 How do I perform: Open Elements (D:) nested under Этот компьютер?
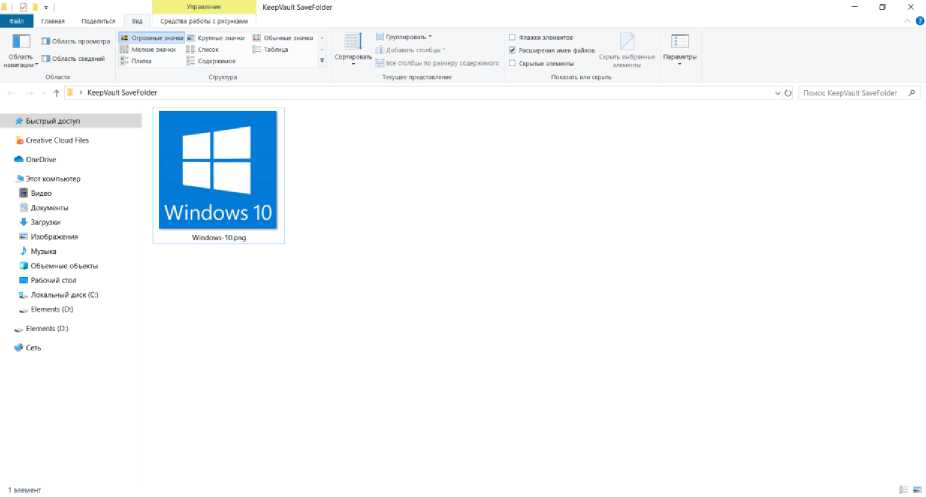pyautogui.click(x=46, y=309)
